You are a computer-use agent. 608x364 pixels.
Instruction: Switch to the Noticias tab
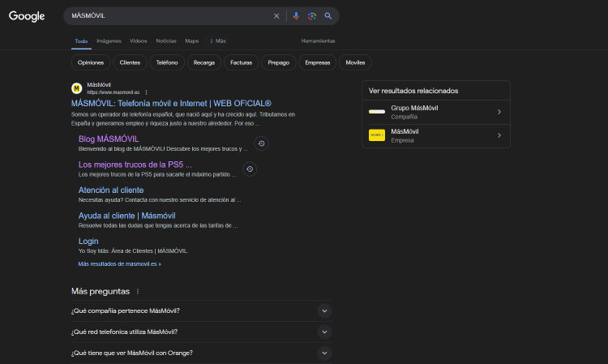click(165, 41)
